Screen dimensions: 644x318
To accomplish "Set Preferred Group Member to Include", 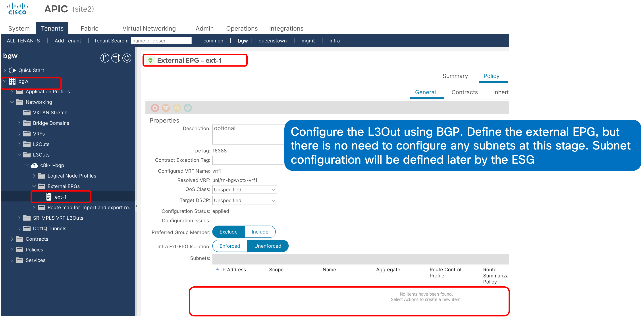I will tap(260, 232).
